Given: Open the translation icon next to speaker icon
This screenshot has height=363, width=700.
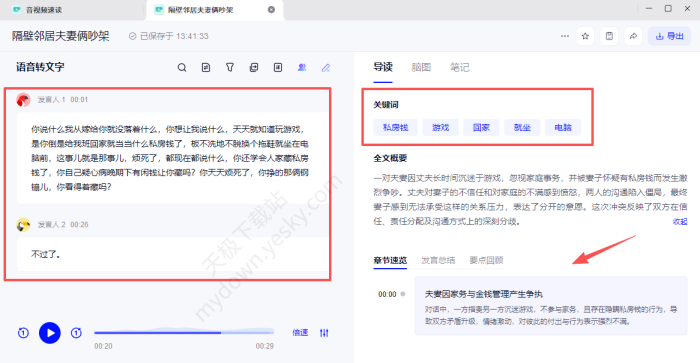Looking at the screenshot, I should coord(278,67).
